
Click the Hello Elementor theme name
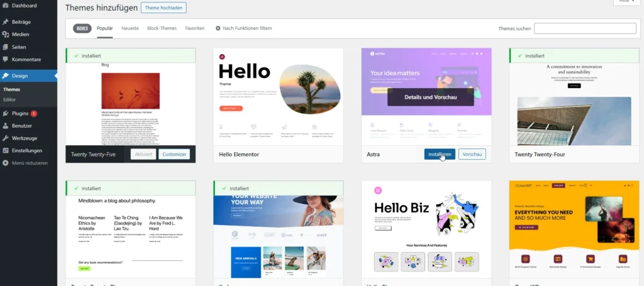click(x=238, y=155)
